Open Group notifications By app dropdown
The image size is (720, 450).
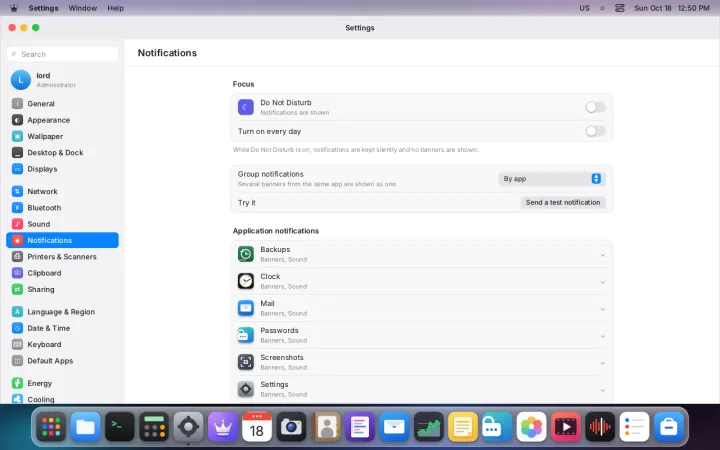pos(552,179)
